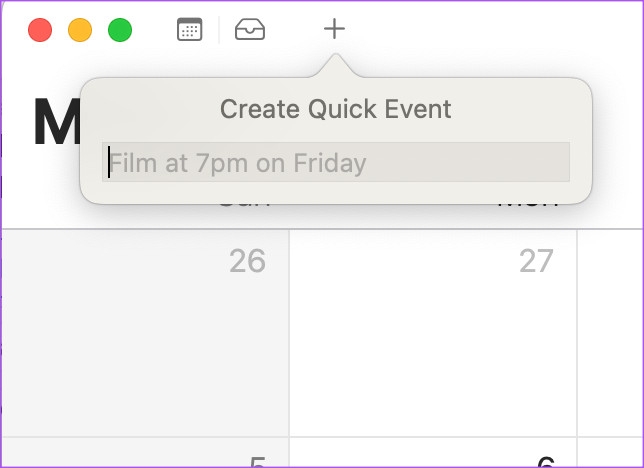Click the empty day cell right of 27
This screenshot has height=468, width=644.
[611, 330]
